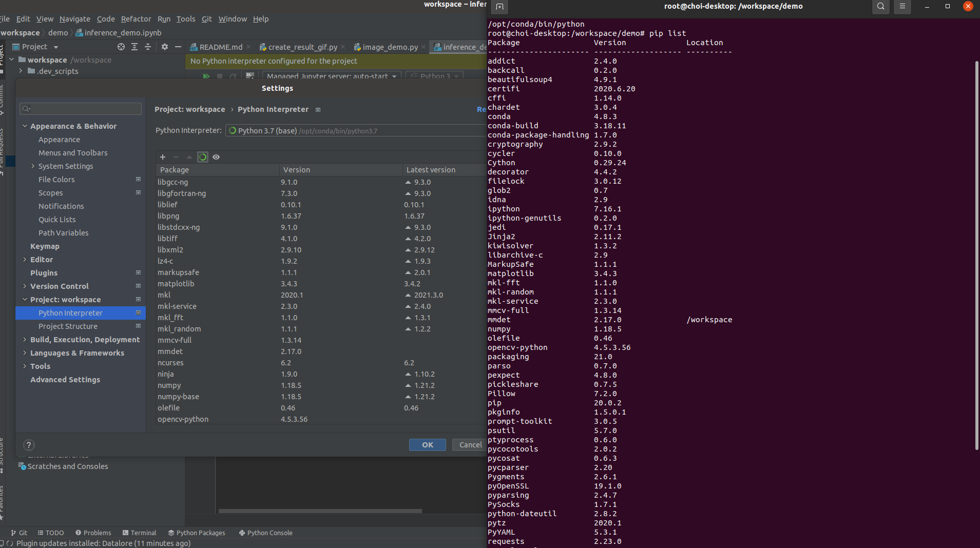Click the demo breadcrumb
Viewport: 980px width, 548px height.
coord(58,33)
